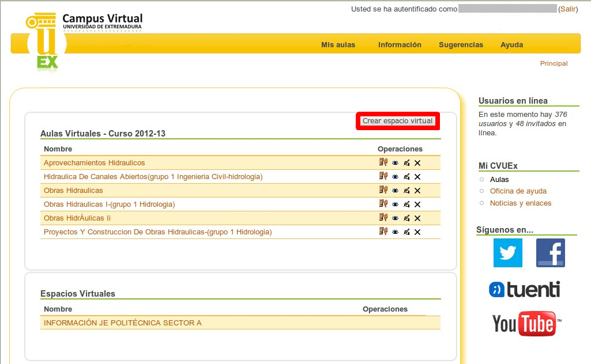The height and width of the screenshot is (364, 591).
Task: Toggle visibility eye for Obras HidrÁulicas Ii
Action: (395, 218)
